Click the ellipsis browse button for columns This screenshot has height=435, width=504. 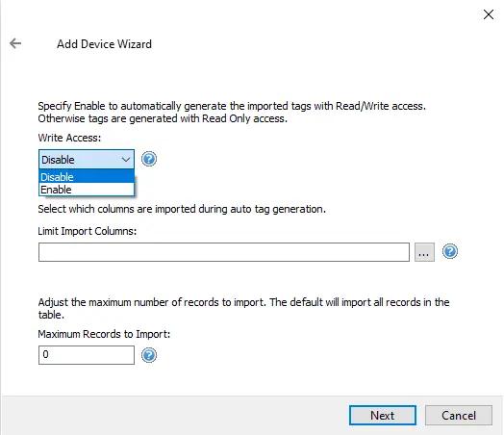pyautogui.click(x=424, y=252)
